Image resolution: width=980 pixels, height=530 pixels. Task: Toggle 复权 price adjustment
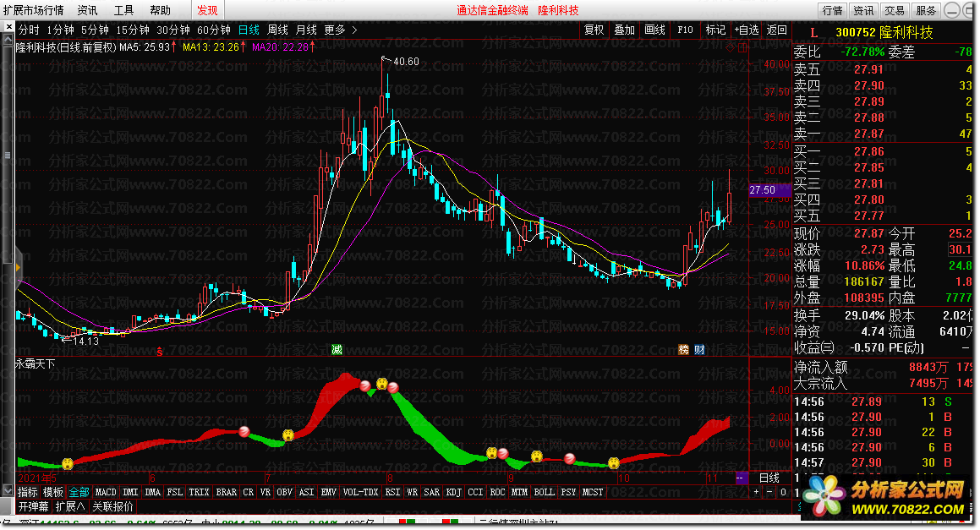tap(594, 30)
